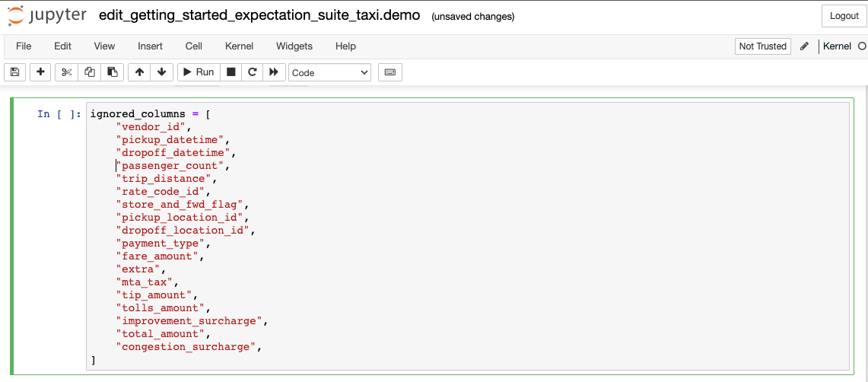Open the Cell menu
The image size is (868, 382).
tap(194, 46)
